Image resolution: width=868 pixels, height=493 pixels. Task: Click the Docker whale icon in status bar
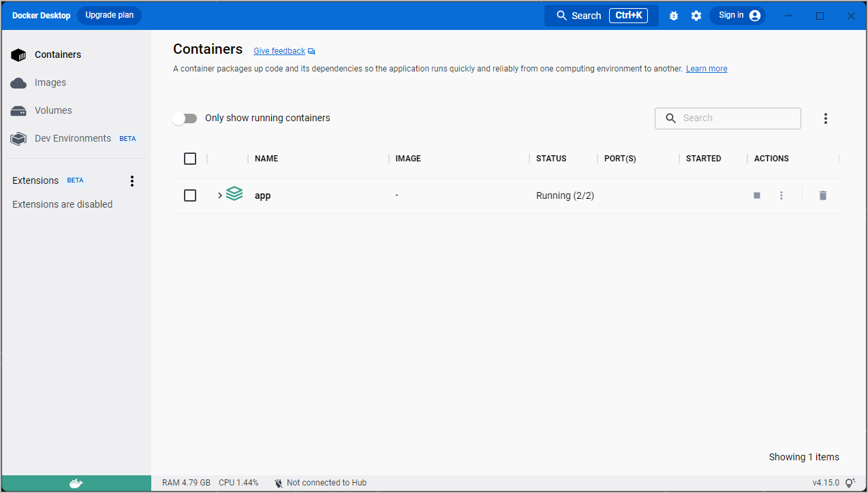pos(76,483)
